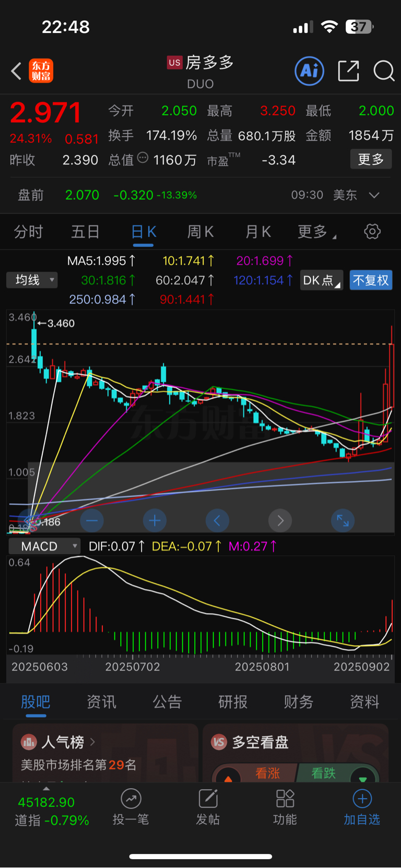Tap the 道指 45182.90 index ticker
401x868 pixels.
[x=52, y=812]
